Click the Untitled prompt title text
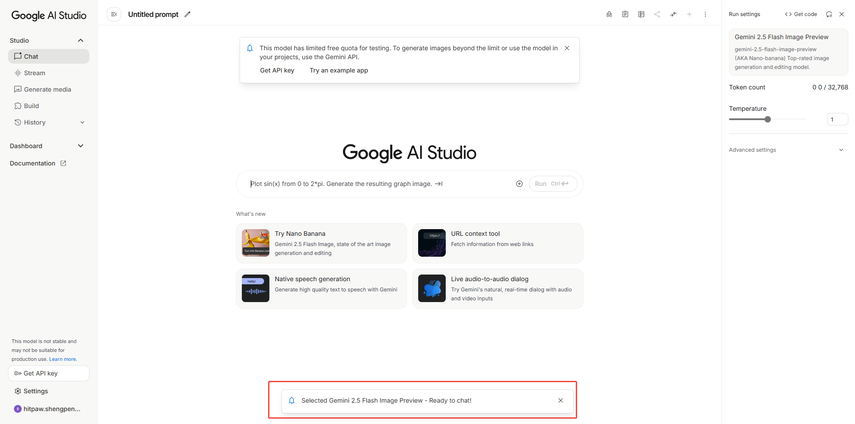855x424 pixels. [153, 15]
